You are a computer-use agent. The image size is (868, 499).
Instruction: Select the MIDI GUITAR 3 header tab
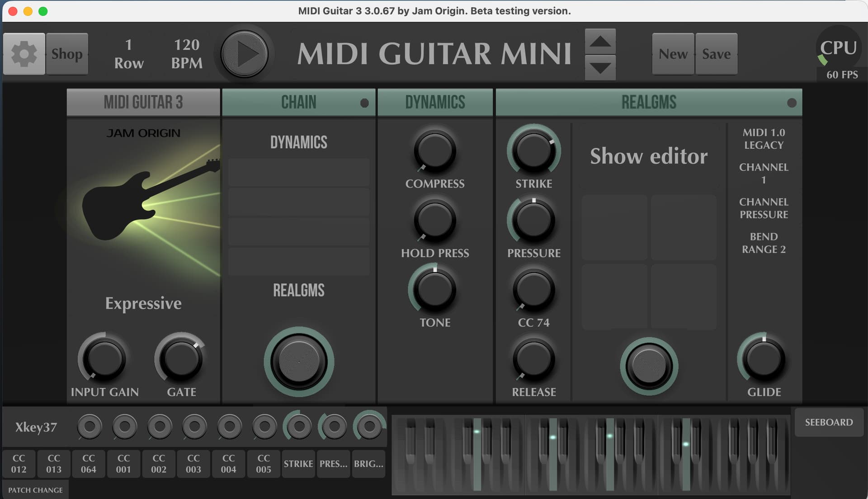143,103
